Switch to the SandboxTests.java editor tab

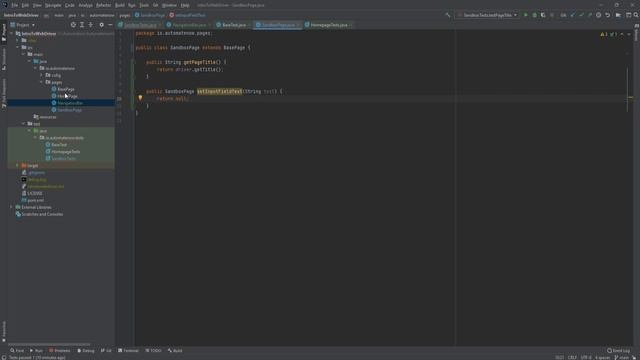(140, 25)
